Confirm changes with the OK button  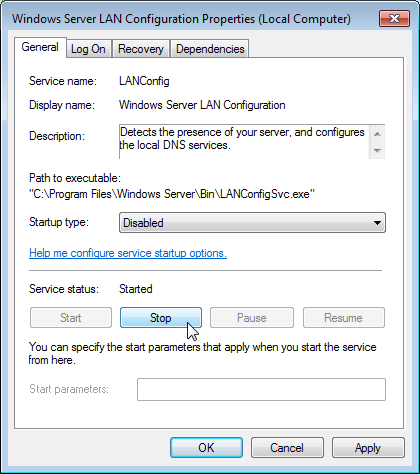point(206,448)
